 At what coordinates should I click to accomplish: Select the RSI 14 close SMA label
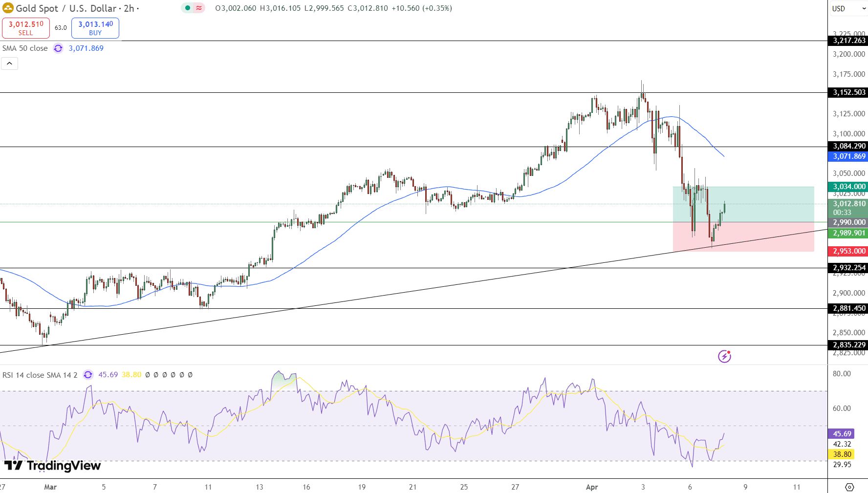(x=40, y=375)
